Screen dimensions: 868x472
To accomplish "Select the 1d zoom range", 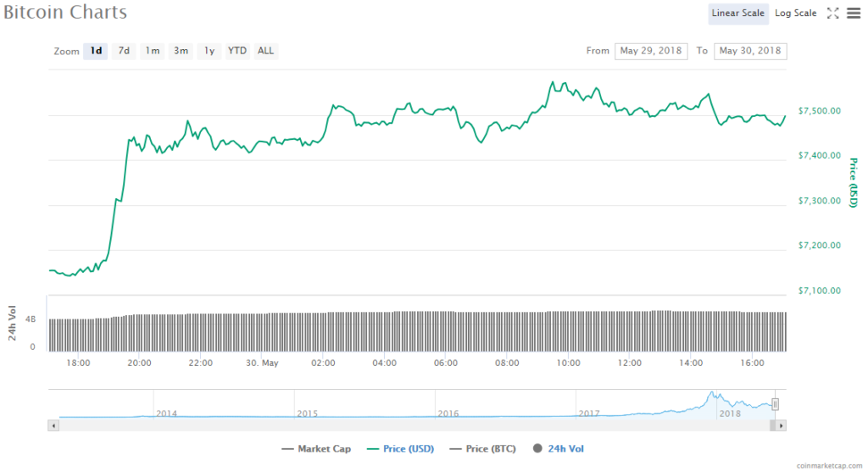I will (96, 51).
